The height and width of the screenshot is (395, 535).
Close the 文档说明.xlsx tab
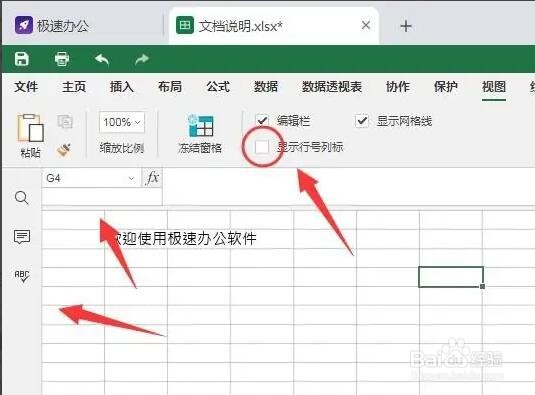point(366,25)
